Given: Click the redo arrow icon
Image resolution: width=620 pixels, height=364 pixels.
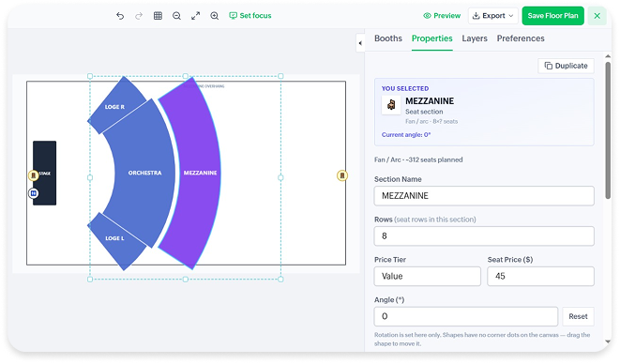Looking at the screenshot, I should click(x=139, y=16).
